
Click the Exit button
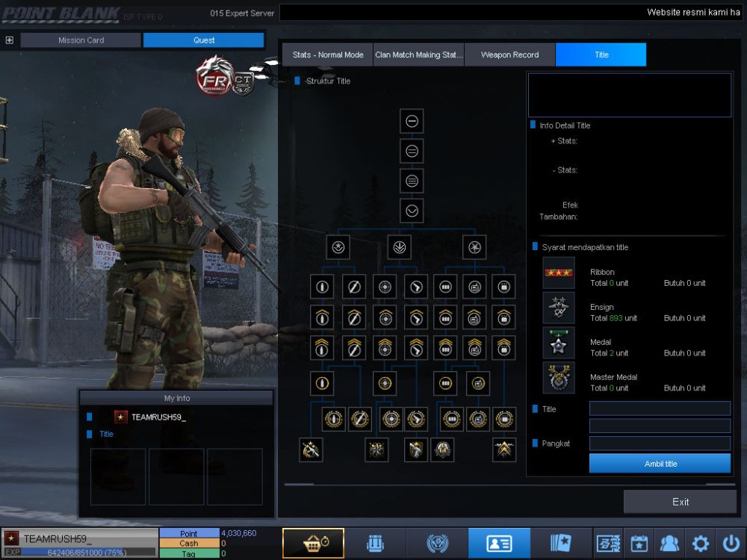(681, 502)
